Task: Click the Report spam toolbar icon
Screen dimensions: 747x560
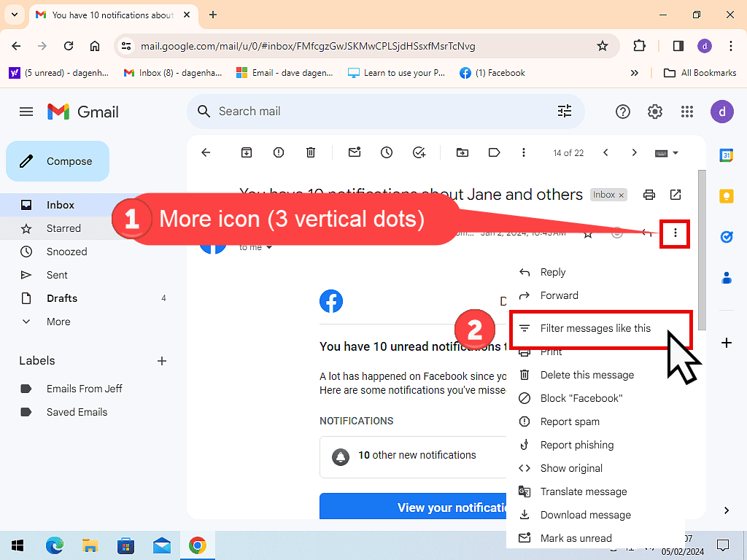Action: click(x=279, y=152)
